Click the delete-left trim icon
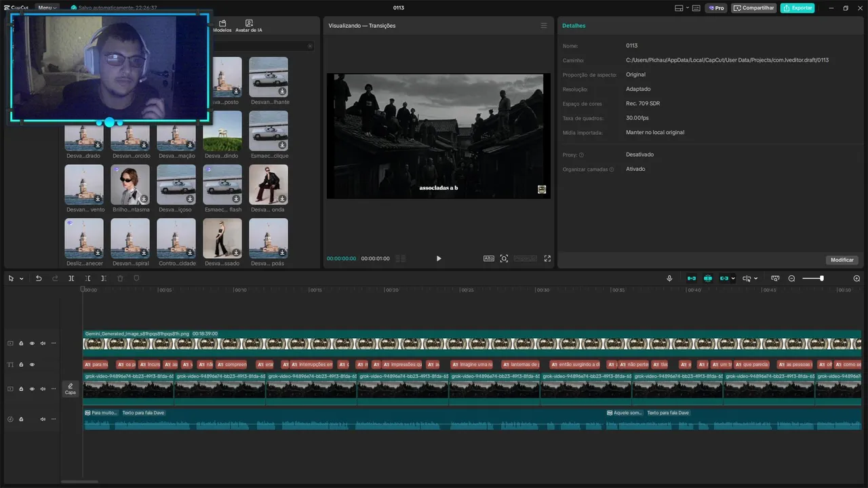Image resolution: width=868 pixels, height=488 pixels. [87, 279]
